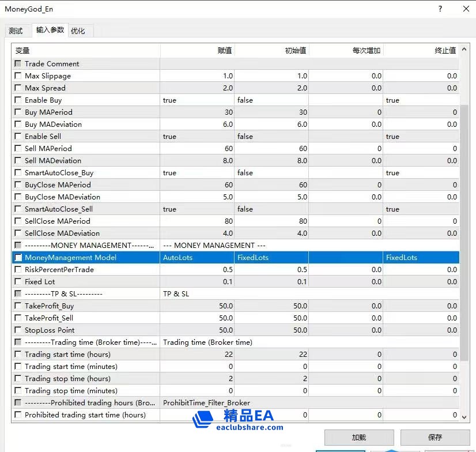Click the 保存 save button
Image resolution: width=476 pixels, height=452 pixels.
coord(435,438)
